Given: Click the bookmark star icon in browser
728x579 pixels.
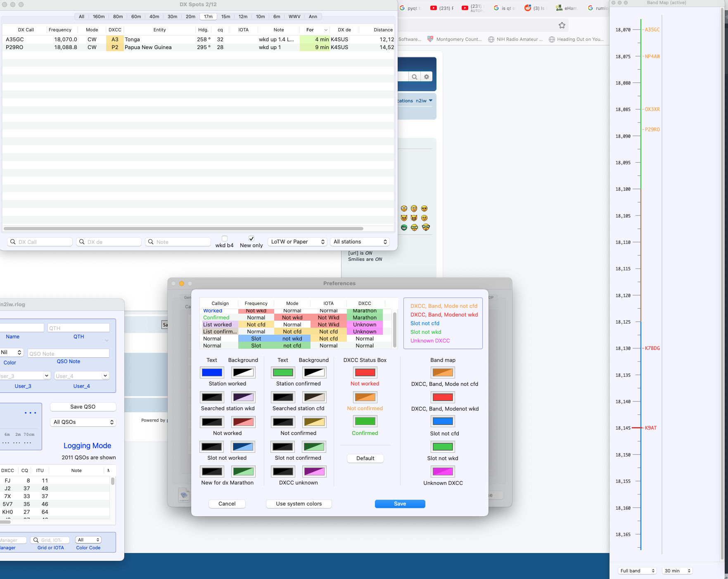Looking at the screenshot, I should pos(562,26).
